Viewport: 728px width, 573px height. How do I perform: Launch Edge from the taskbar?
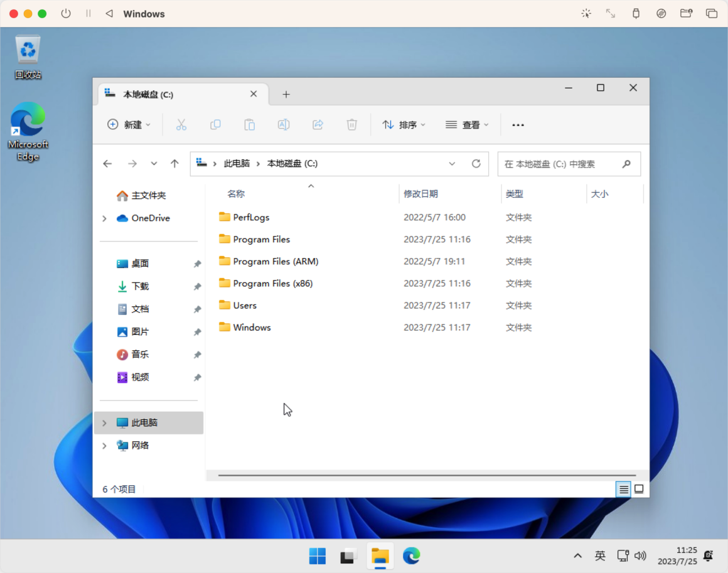pos(411,556)
